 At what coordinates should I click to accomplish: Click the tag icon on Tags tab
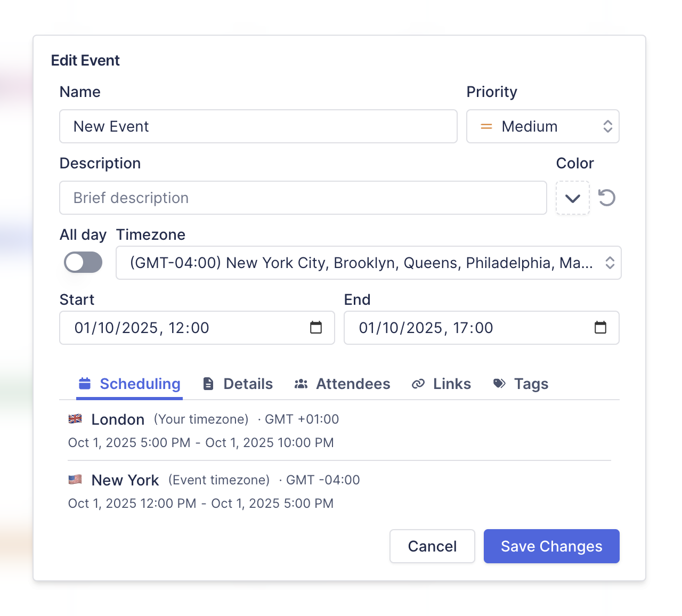[x=499, y=384]
